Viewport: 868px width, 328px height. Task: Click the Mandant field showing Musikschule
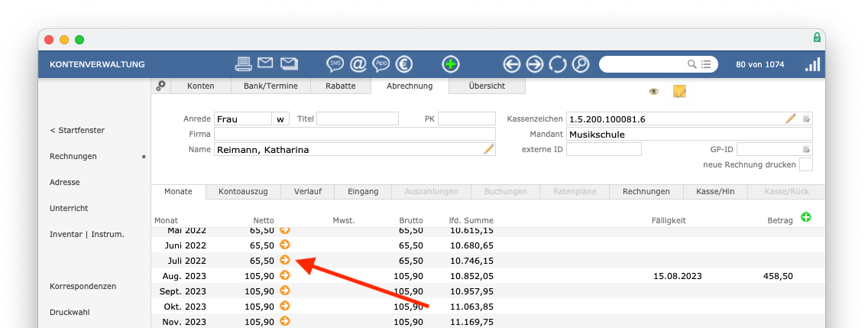(x=690, y=134)
